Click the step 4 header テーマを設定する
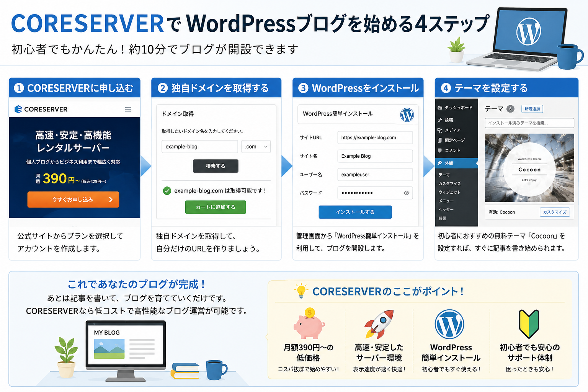Image resolution: width=588 pixels, height=392 pixels. point(506,88)
